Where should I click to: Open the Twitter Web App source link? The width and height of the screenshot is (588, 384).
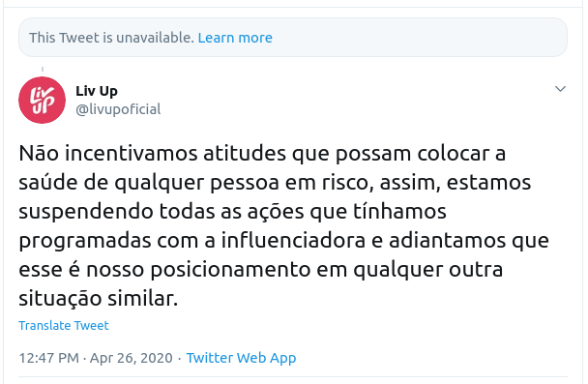[241, 358]
